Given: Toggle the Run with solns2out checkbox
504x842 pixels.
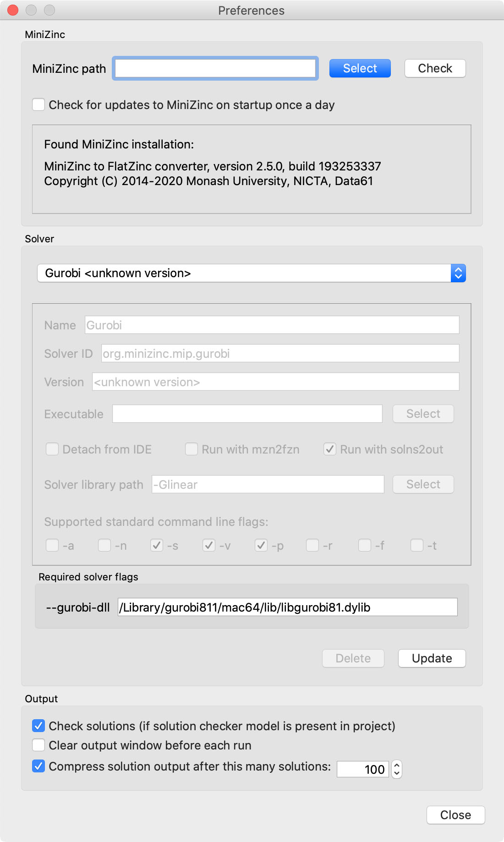Looking at the screenshot, I should tap(330, 449).
